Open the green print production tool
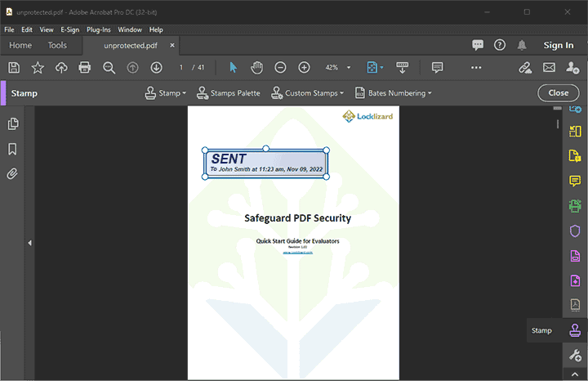This screenshot has height=381, width=588. point(575,206)
